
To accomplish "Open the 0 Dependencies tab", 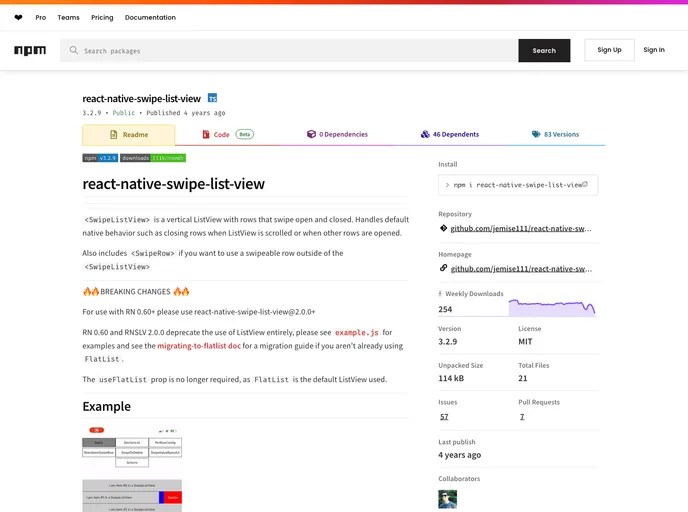I will (x=337, y=134).
